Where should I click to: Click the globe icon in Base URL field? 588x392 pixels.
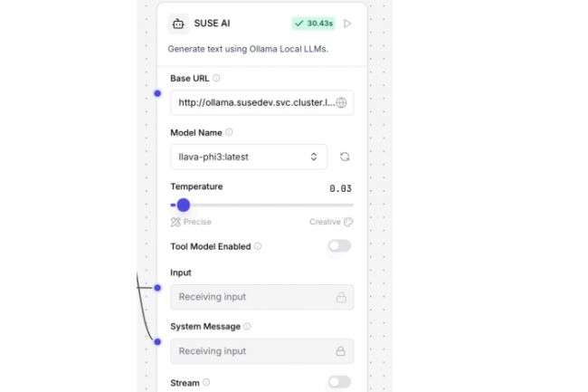point(341,103)
